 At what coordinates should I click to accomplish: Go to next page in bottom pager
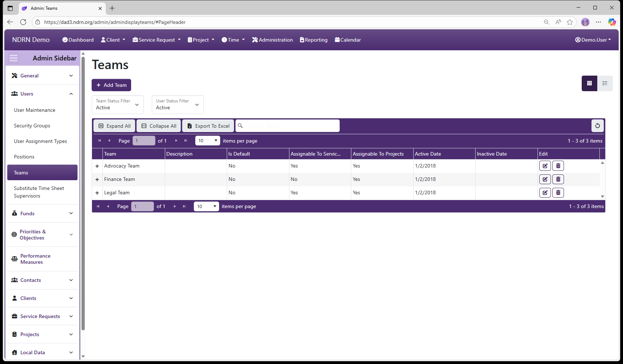(175, 206)
